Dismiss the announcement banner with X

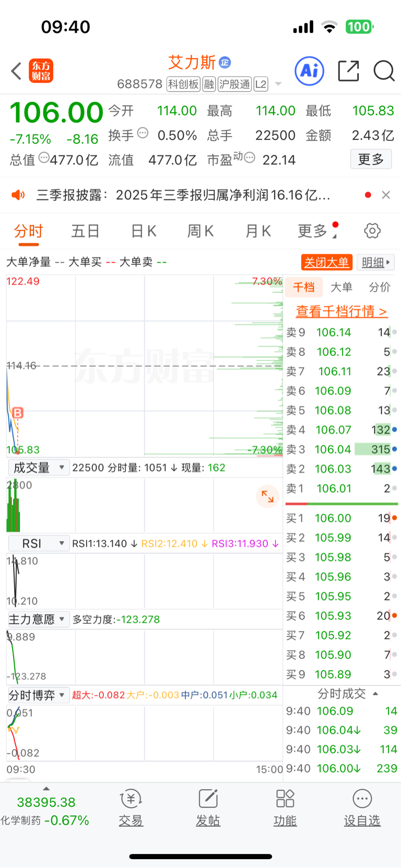(386, 195)
